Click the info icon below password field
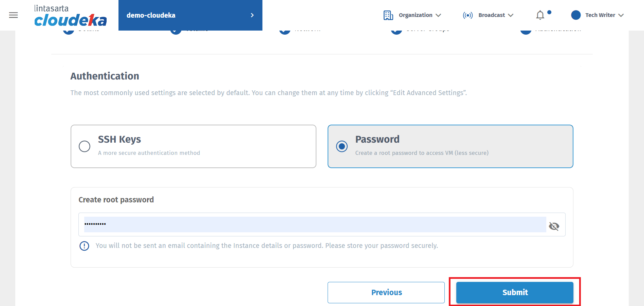This screenshot has height=306, width=644. 84,246
